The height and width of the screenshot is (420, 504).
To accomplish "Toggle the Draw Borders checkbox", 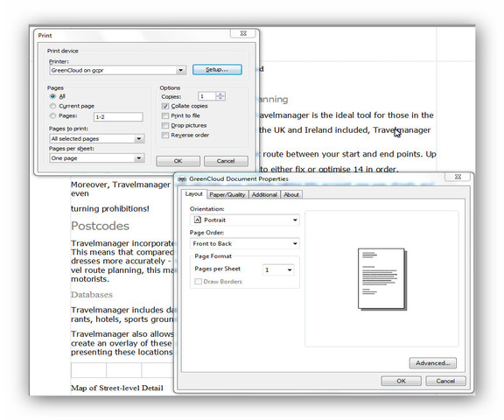I will click(199, 282).
